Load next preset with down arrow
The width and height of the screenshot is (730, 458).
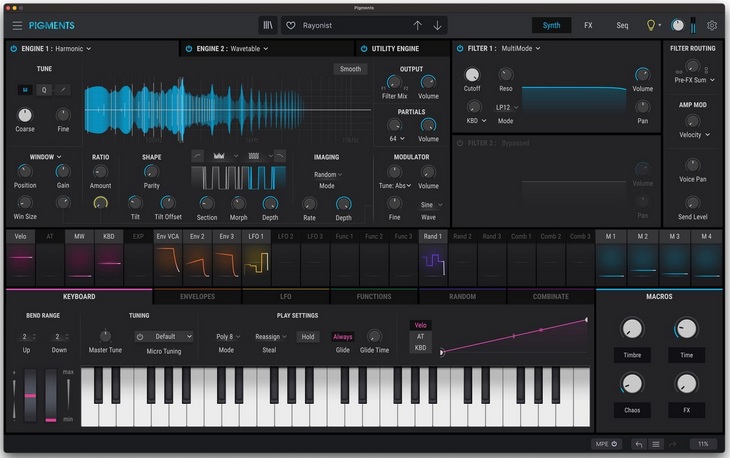point(437,26)
